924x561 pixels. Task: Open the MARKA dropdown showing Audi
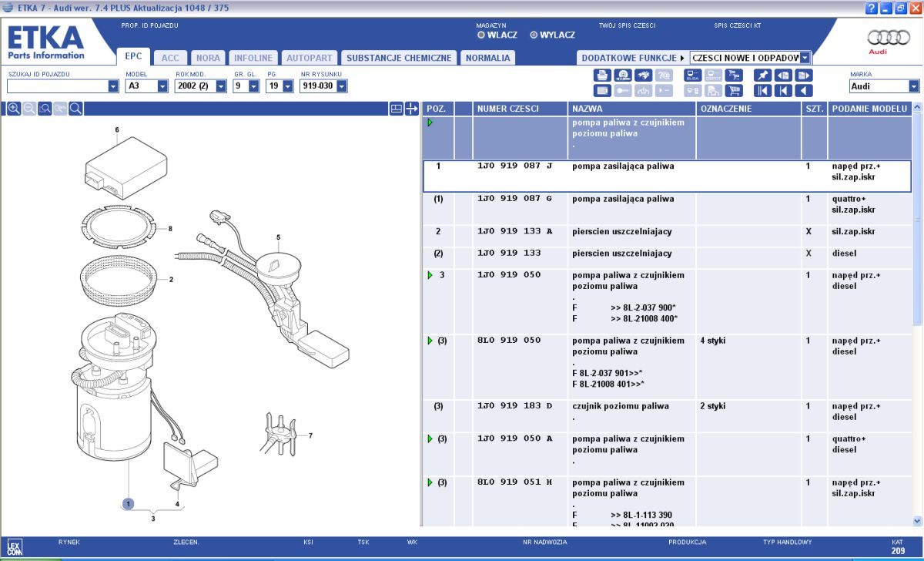point(914,86)
